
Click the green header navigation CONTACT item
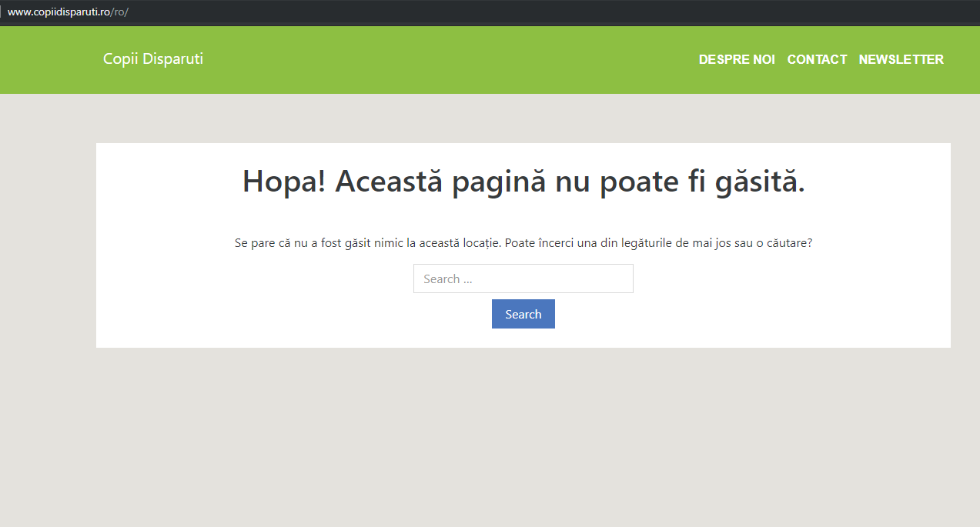[817, 59]
